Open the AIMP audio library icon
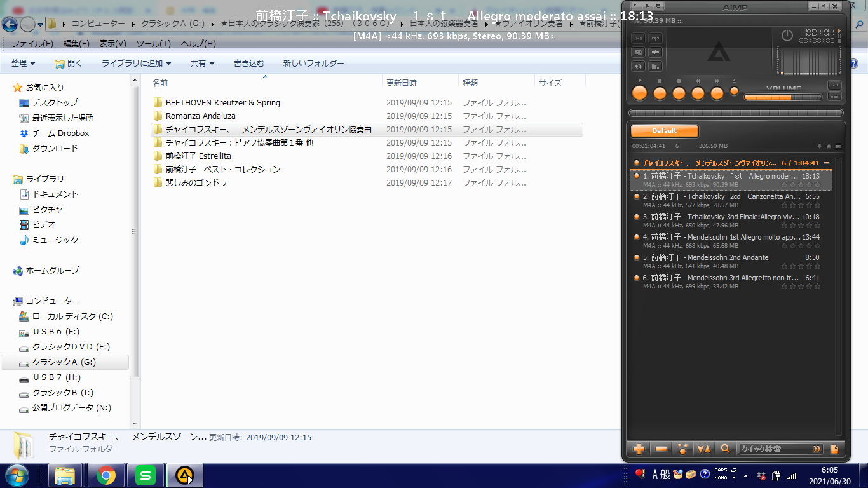This screenshot has height=488, width=868. point(639,52)
